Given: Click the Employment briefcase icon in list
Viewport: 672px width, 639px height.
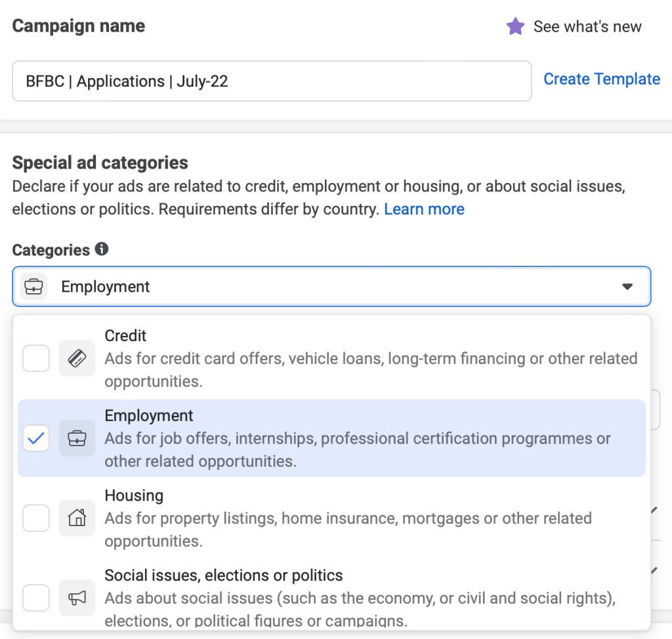Looking at the screenshot, I should pyautogui.click(x=77, y=438).
